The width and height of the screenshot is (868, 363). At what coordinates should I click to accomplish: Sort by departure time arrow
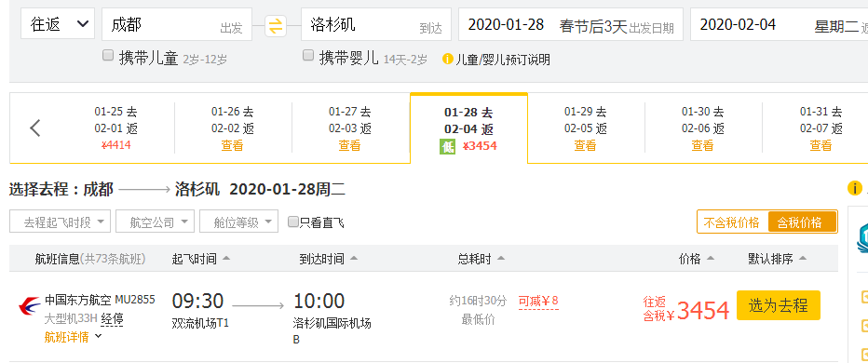click(x=226, y=259)
